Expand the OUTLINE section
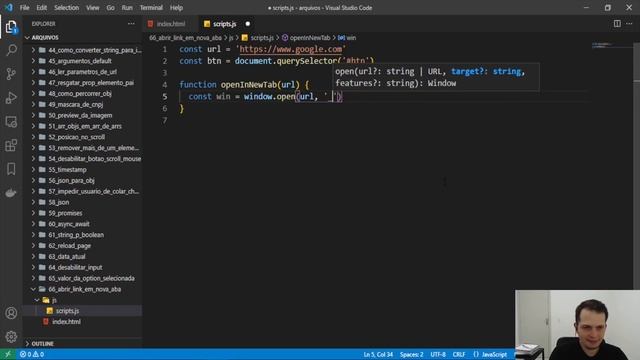This screenshot has width=640, height=360. click(42, 344)
